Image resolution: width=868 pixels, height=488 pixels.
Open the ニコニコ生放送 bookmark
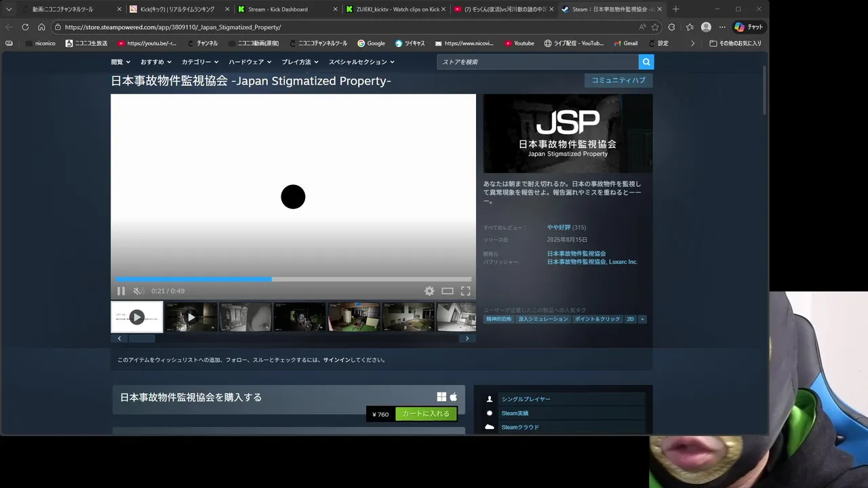[86, 43]
